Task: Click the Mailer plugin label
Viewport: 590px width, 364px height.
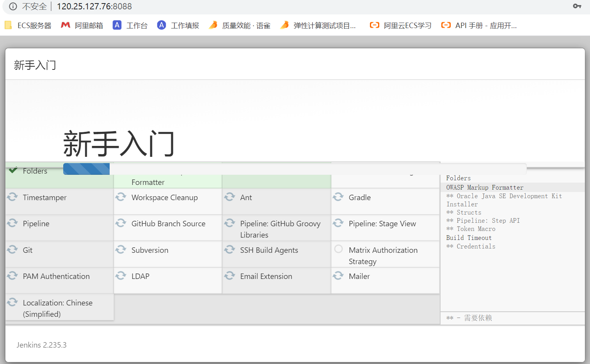Action: 359,276
